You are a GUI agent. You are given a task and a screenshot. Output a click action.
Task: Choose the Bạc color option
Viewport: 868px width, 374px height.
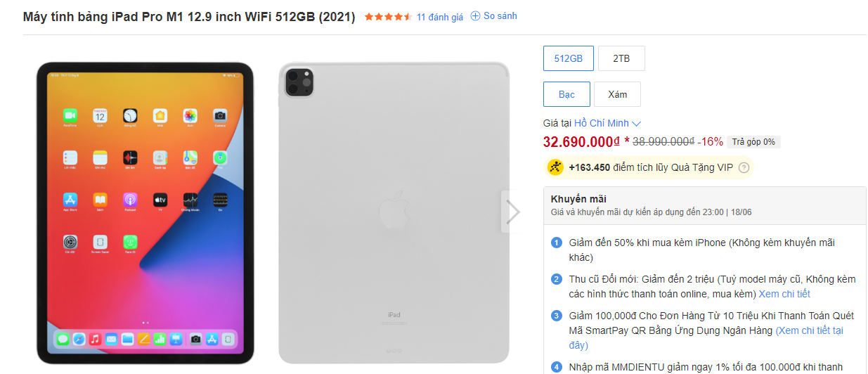click(566, 94)
